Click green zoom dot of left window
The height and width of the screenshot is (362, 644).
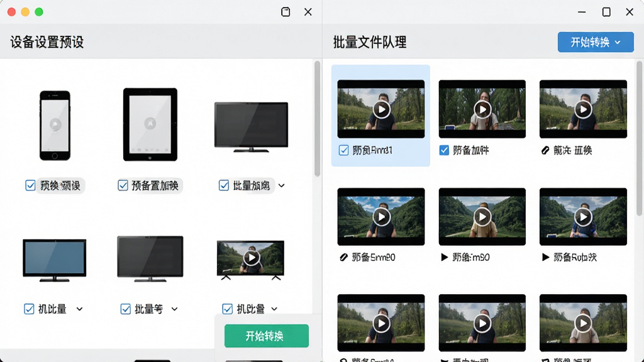click(x=39, y=12)
